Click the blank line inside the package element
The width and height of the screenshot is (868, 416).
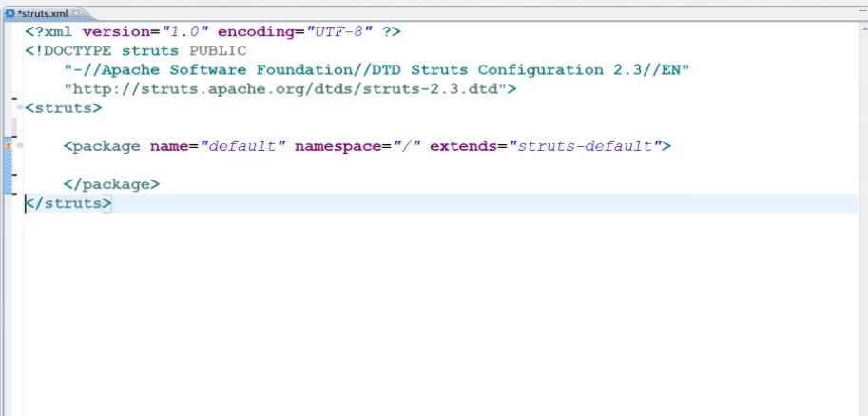[440, 165]
